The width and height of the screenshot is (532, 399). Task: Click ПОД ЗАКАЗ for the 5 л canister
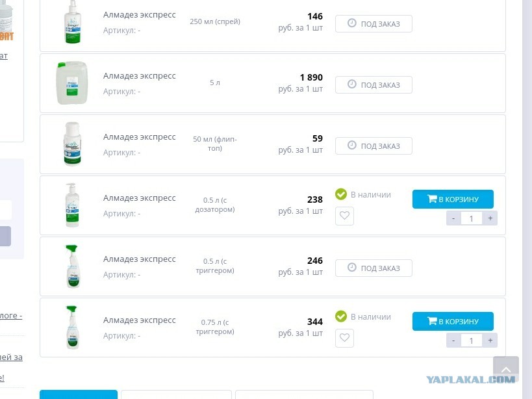pyautogui.click(x=374, y=85)
